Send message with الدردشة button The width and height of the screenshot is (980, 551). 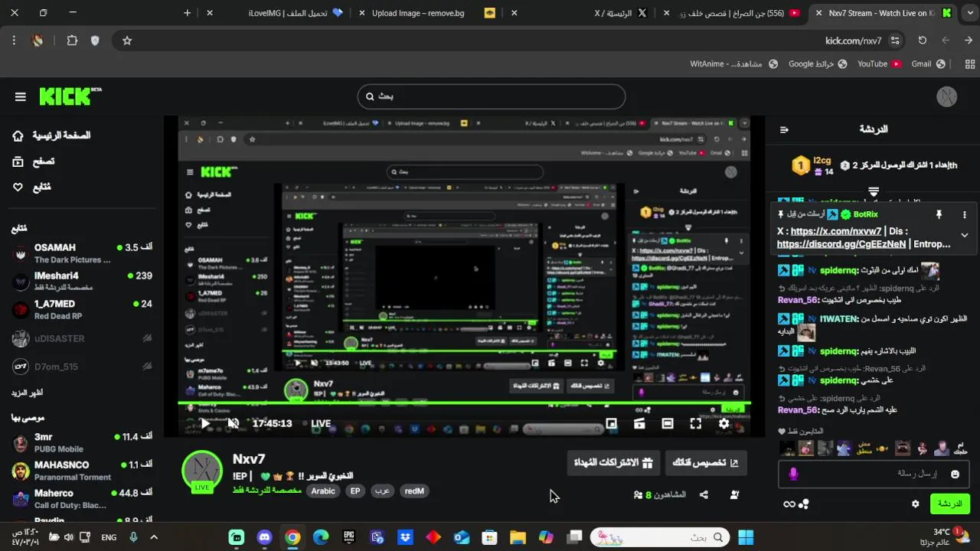(x=950, y=504)
